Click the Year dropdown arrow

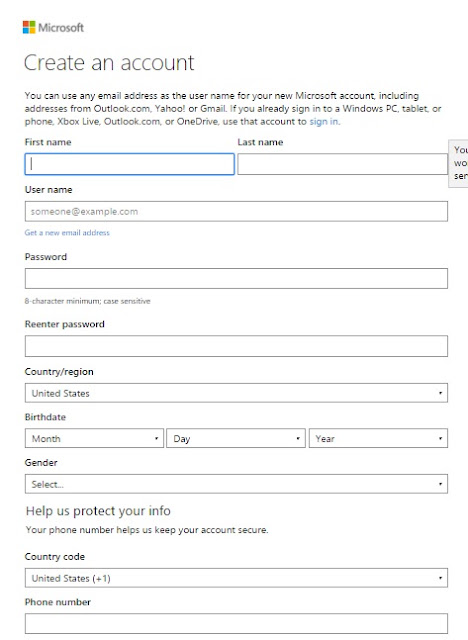click(x=440, y=438)
